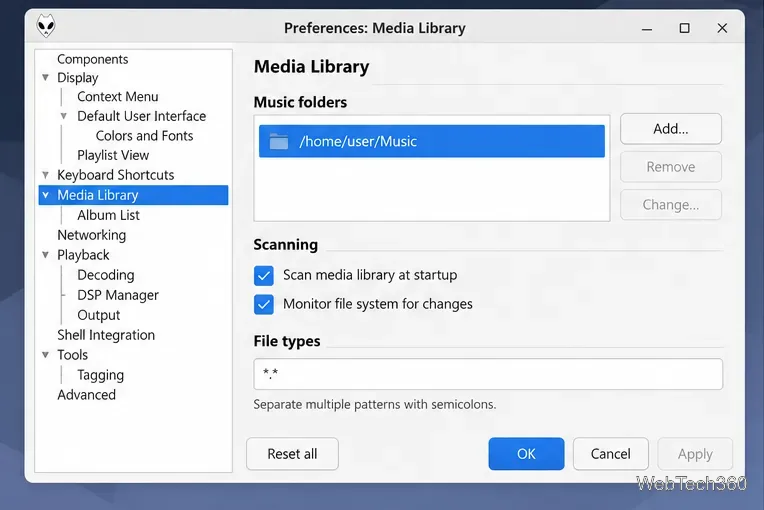Minimize the Preferences window
Viewport: 764px width, 510px height.
coord(647,28)
